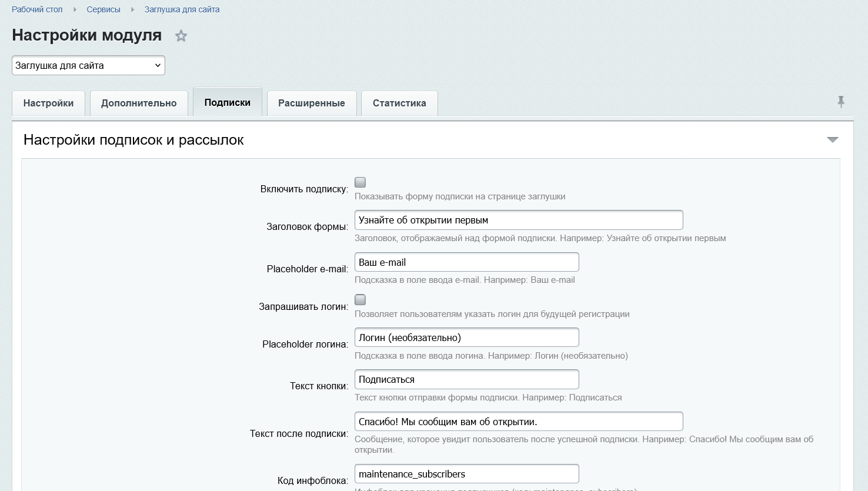Click the Заглушка для сайта breadcrumb link
This screenshot has width=868, height=491.
[x=182, y=9]
